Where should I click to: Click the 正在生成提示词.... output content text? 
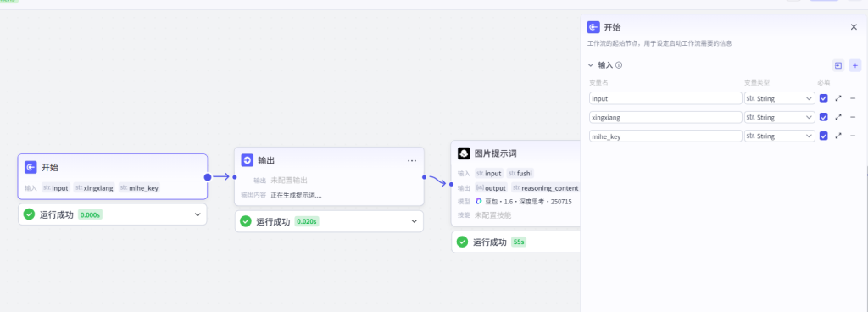pyautogui.click(x=296, y=195)
